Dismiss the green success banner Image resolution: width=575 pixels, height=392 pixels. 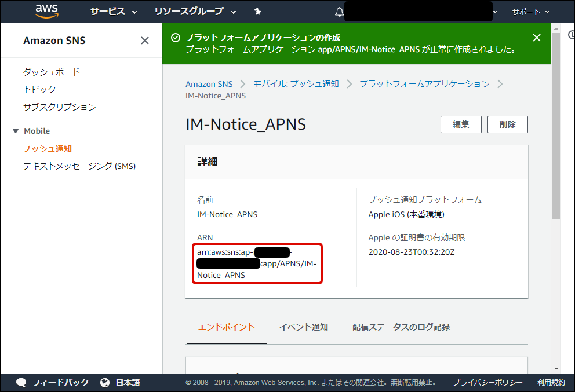pyautogui.click(x=537, y=38)
